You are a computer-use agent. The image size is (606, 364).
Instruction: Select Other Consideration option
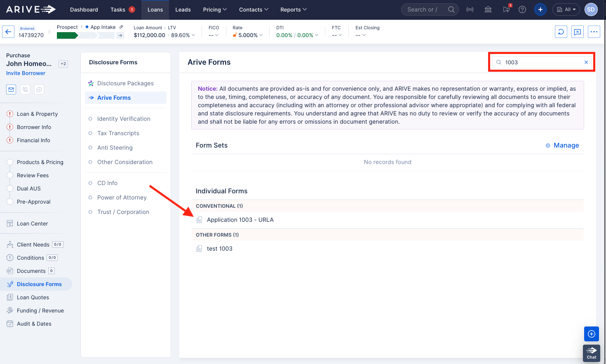click(125, 162)
